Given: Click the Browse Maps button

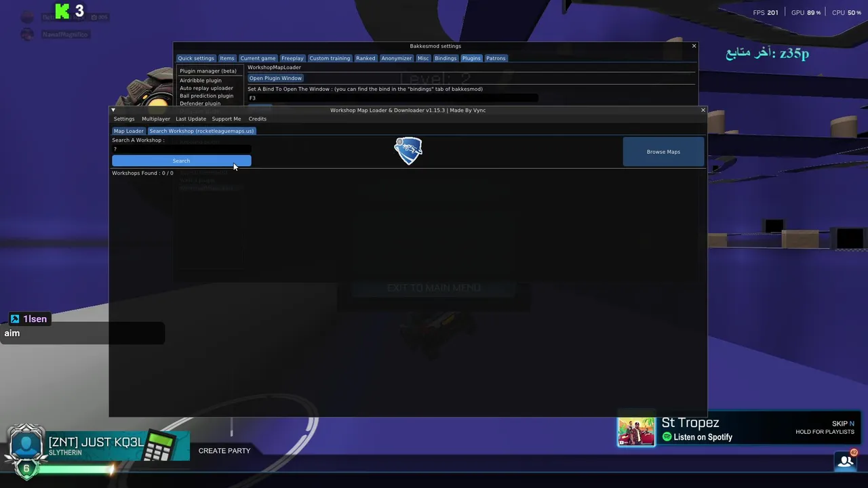Looking at the screenshot, I should coord(663,152).
